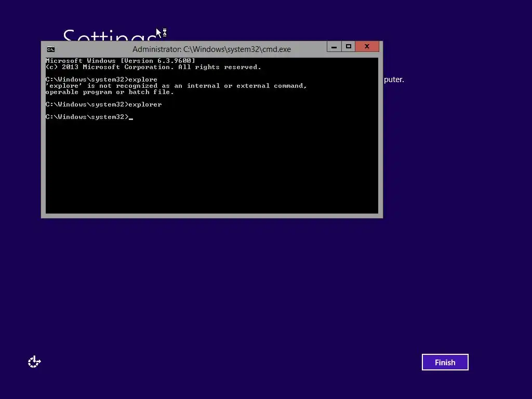Click the Settings heading behind the window
The height and width of the screenshot is (399, 532).
point(110,35)
